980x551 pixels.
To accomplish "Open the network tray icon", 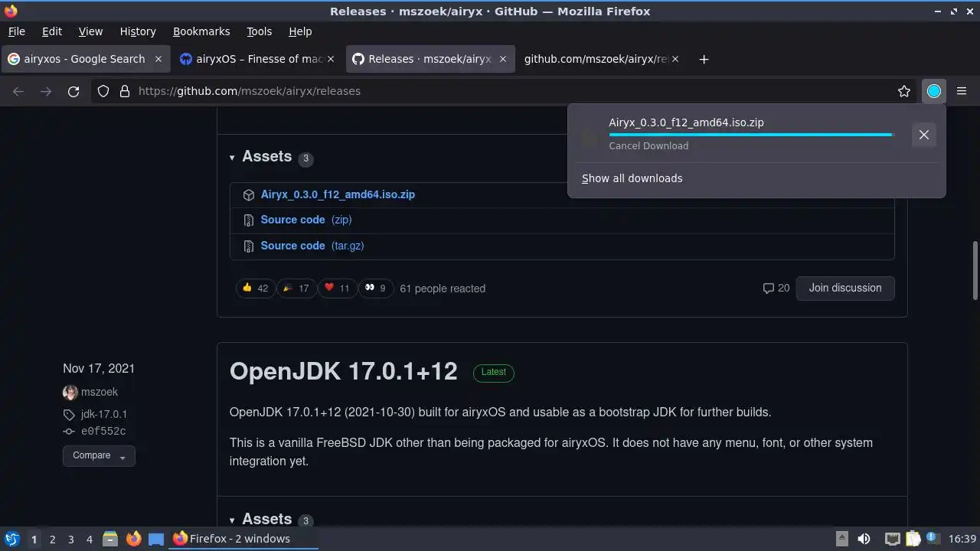I will 892,539.
